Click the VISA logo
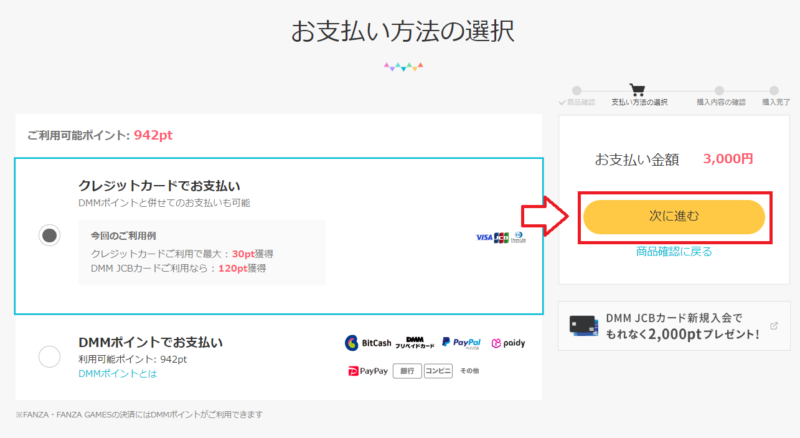800x438 pixels. [x=484, y=237]
